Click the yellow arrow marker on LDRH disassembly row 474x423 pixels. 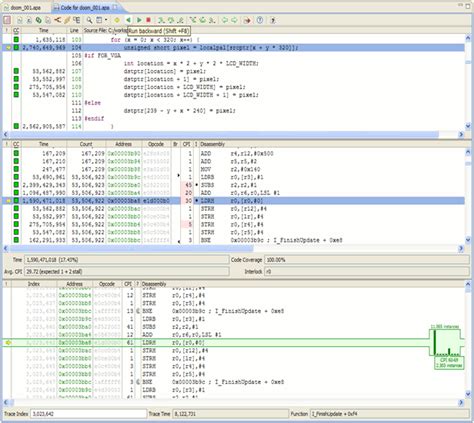pyautogui.click(x=8, y=201)
